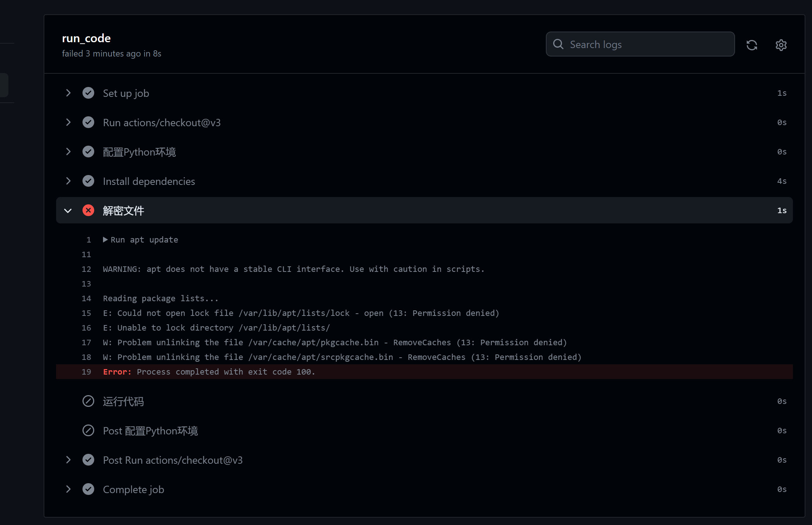The height and width of the screenshot is (525, 812).
Task: Collapse the 解密文件 step
Action: coord(68,210)
